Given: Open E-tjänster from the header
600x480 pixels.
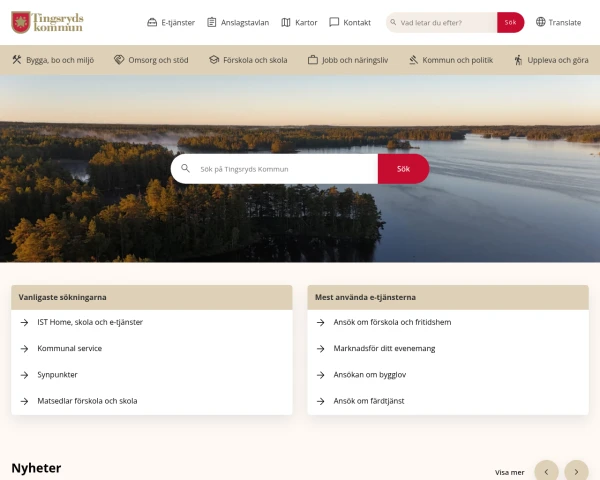Looking at the screenshot, I should (x=171, y=23).
